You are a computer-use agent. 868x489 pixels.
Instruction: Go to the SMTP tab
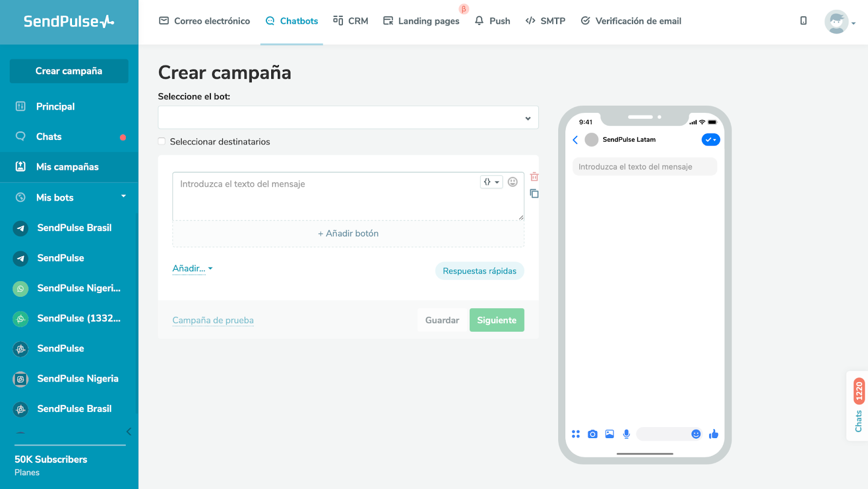click(546, 21)
